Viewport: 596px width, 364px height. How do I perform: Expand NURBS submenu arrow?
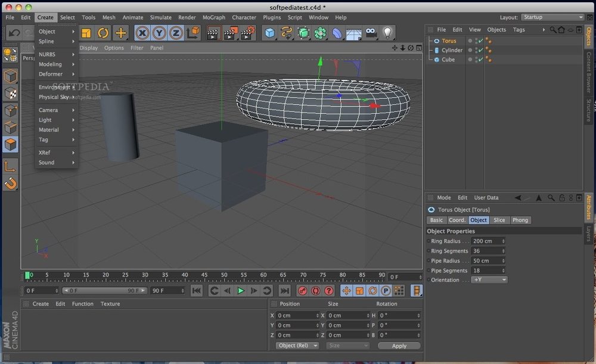(73, 55)
